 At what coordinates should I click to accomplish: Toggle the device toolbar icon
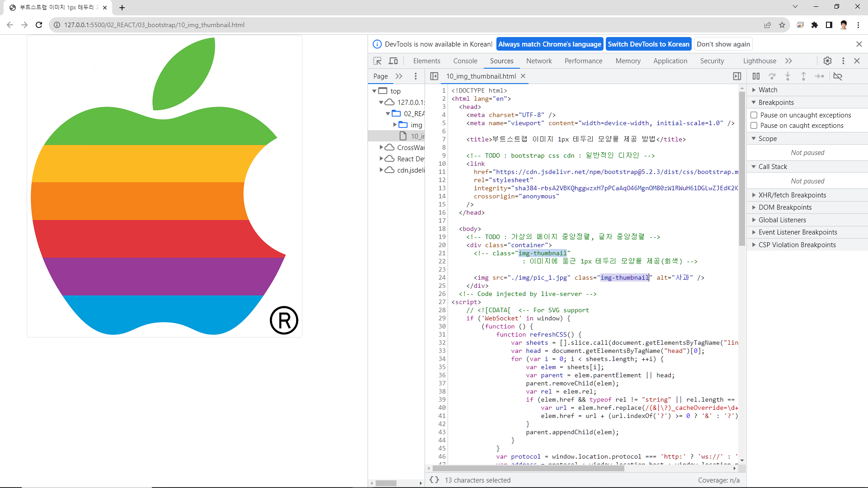[393, 61]
